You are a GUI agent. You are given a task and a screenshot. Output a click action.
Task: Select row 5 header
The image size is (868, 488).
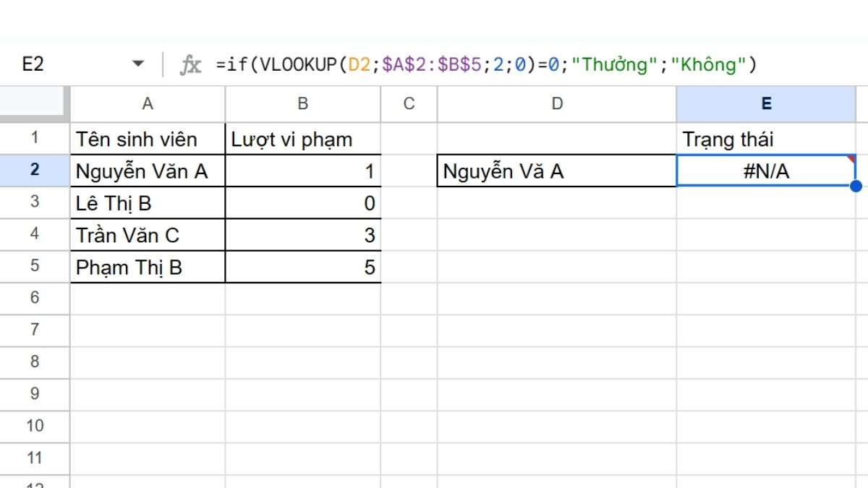tap(35, 266)
